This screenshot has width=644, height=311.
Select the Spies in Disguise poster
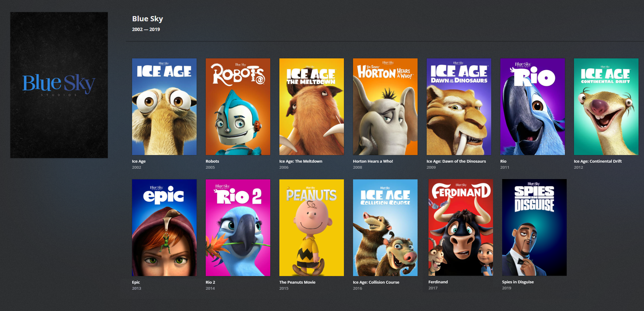(534, 227)
